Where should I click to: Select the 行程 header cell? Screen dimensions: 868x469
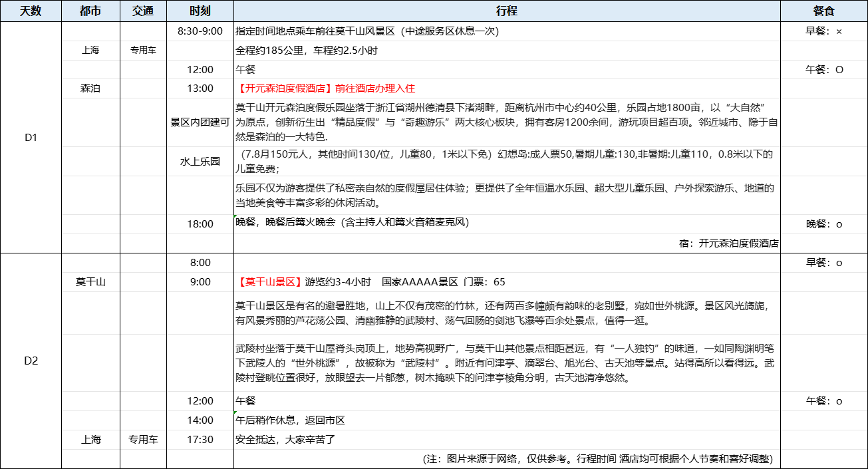click(x=506, y=11)
